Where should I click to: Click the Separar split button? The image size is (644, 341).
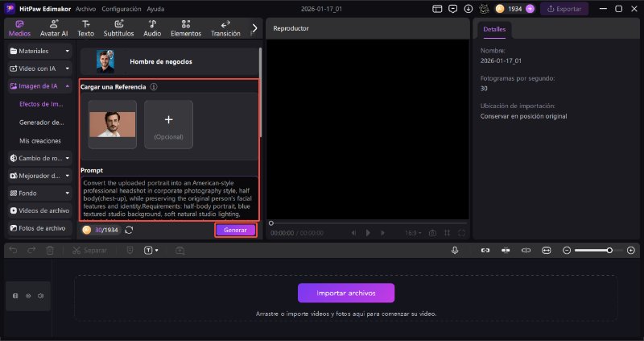coord(89,250)
